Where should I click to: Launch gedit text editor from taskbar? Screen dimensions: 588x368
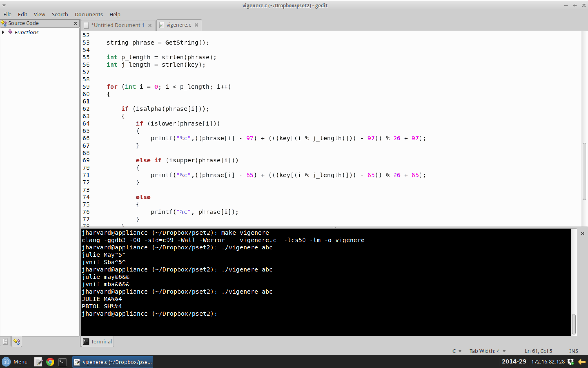click(38, 362)
